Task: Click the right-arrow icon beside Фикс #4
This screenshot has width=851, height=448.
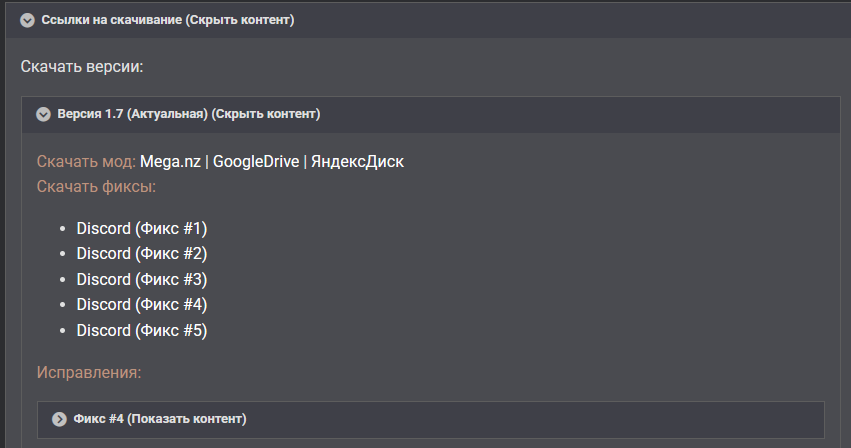Action: coord(60,419)
